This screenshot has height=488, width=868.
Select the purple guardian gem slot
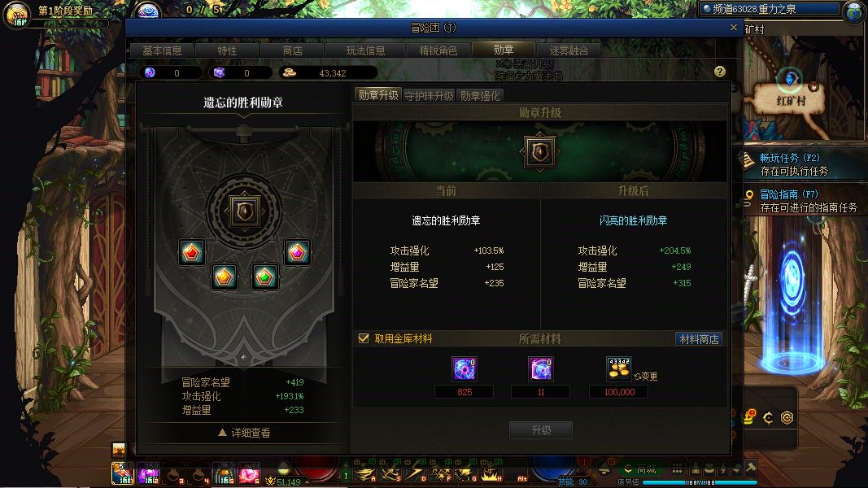coord(297,252)
